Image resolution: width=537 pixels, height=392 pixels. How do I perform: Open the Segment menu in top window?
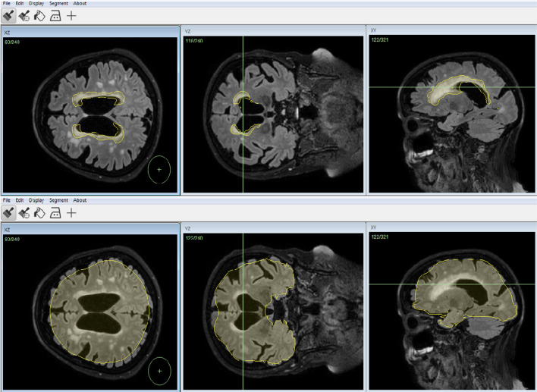click(58, 3)
